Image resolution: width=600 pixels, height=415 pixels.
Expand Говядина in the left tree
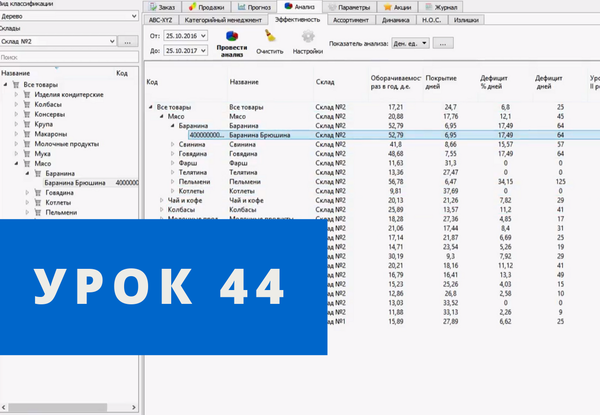[27, 192]
